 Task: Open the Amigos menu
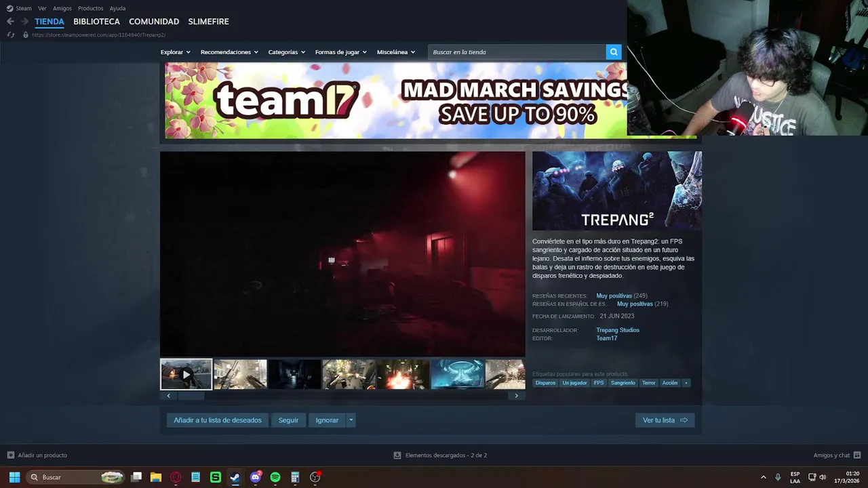tap(62, 8)
